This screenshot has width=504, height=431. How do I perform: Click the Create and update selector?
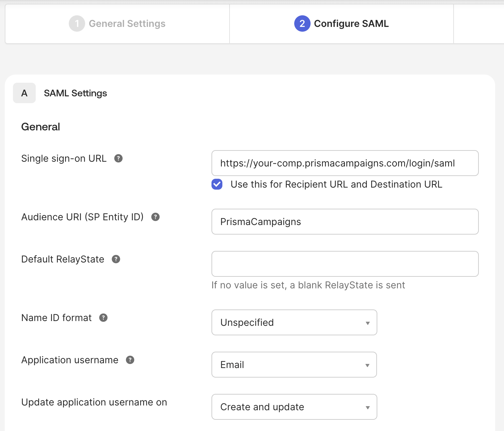click(294, 407)
